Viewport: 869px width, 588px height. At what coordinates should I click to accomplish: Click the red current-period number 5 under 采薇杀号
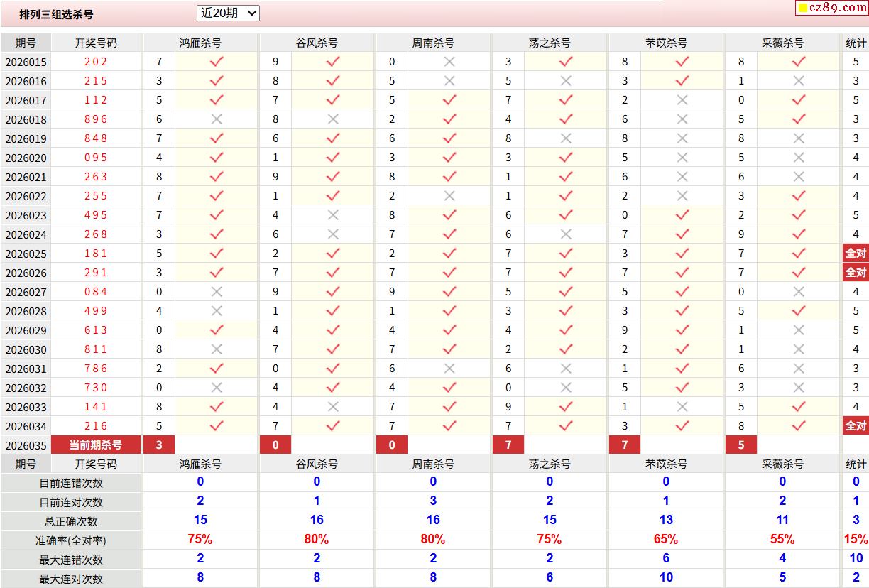[741, 445]
